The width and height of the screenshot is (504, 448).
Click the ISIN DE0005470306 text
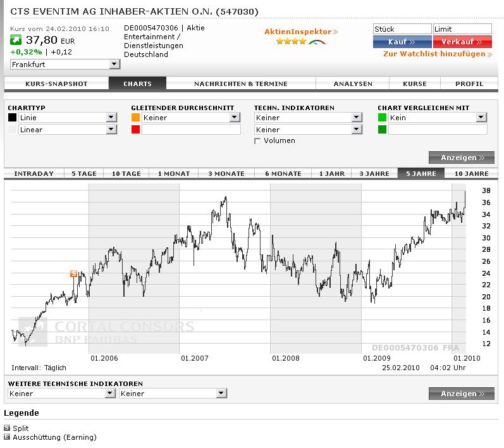tap(151, 28)
